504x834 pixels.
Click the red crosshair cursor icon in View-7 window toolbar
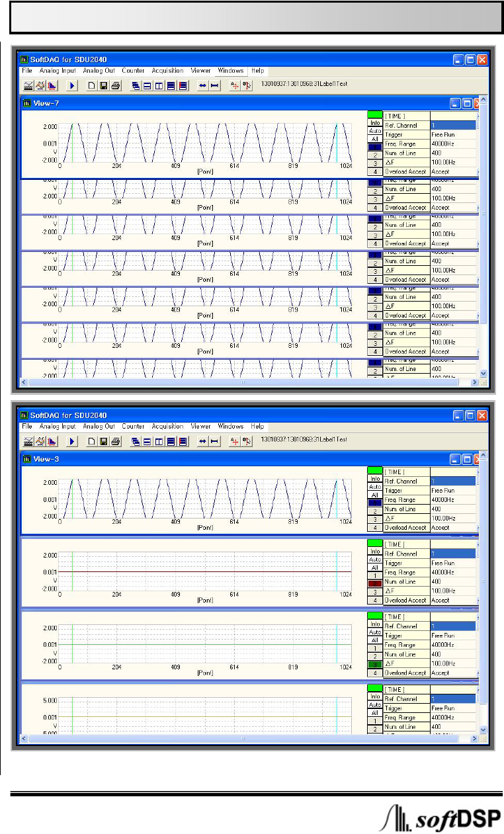point(235,85)
